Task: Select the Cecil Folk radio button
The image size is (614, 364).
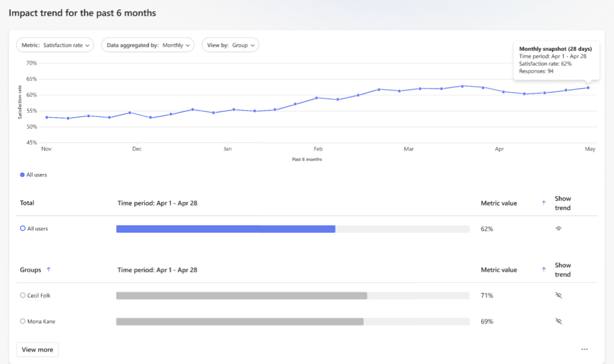Action: pos(23,296)
